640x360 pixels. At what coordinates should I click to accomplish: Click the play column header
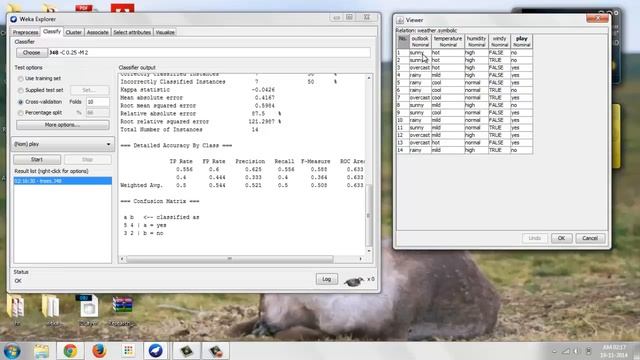[522, 42]
